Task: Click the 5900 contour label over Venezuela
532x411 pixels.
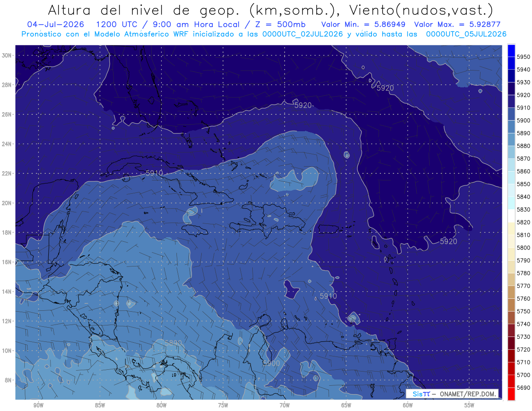Action: (x=271, y=363)
